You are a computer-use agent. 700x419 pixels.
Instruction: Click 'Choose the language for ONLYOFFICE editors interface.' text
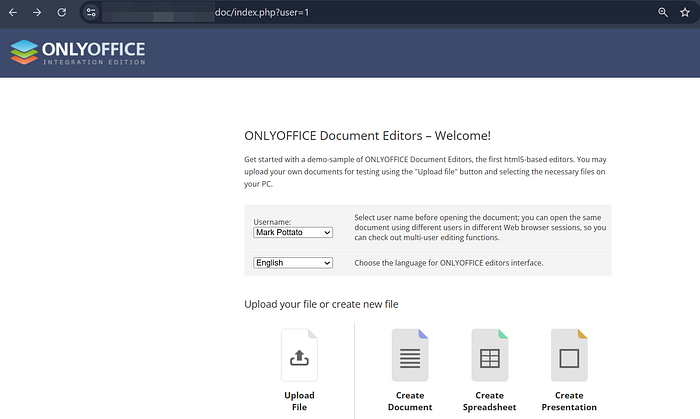click(x=449, y=263)
